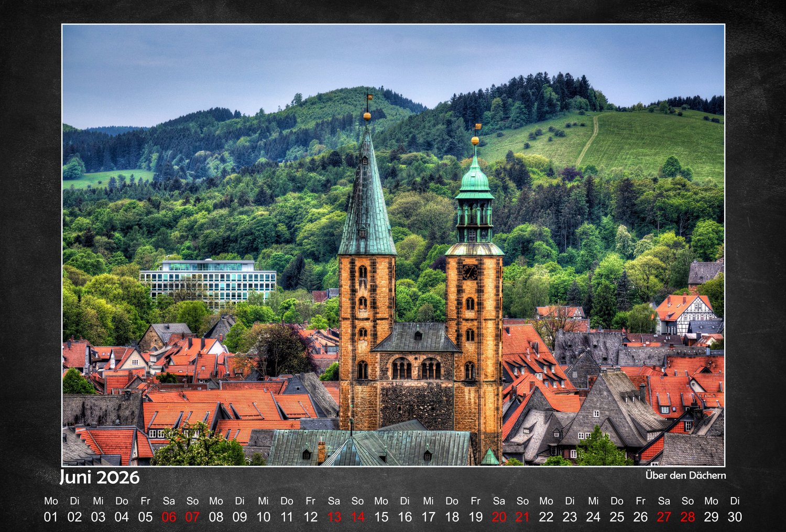Click the red Saturday date 06
Image resolution: width=786 pixels, height=532 pixels.
pos(169,517)
